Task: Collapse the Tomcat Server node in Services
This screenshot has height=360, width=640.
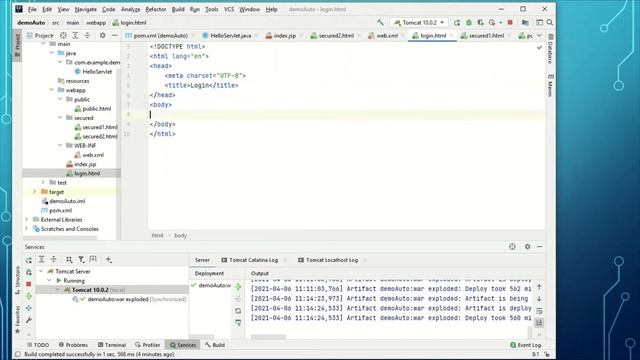Action: 41,271
